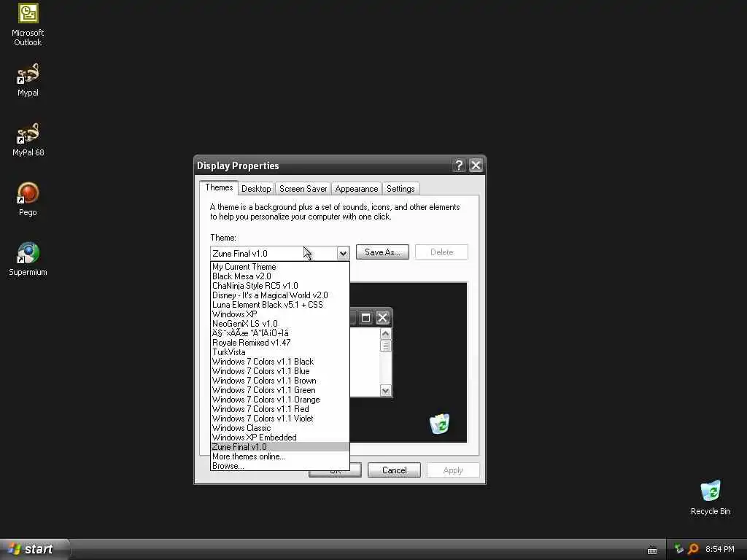The image size is (747, 560).
Task: Choose the garbled-character theme entry below NeoGeniX
Action: pos(279,333)
